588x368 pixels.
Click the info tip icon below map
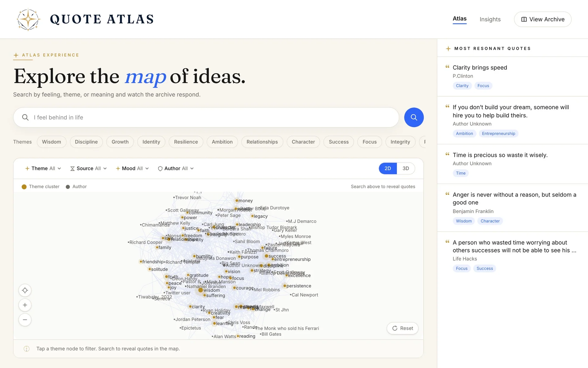(27, 349)
